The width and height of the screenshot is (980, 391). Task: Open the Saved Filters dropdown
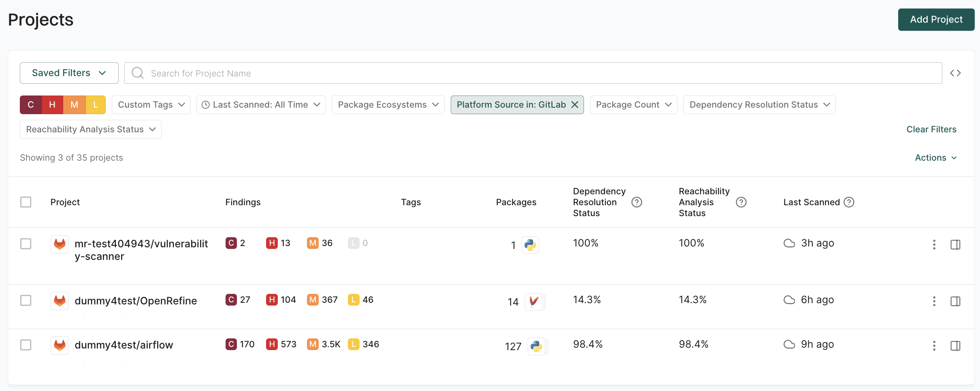[68, 73]
